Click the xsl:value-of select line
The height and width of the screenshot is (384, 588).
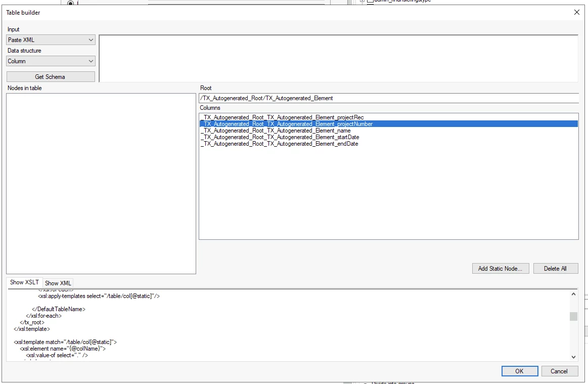coord(57,356)
